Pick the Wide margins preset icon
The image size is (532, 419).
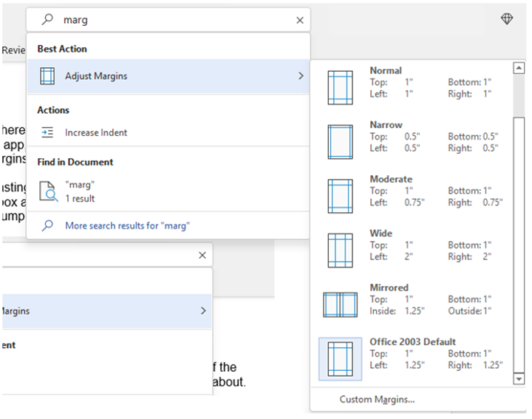(x=341, y=251)
